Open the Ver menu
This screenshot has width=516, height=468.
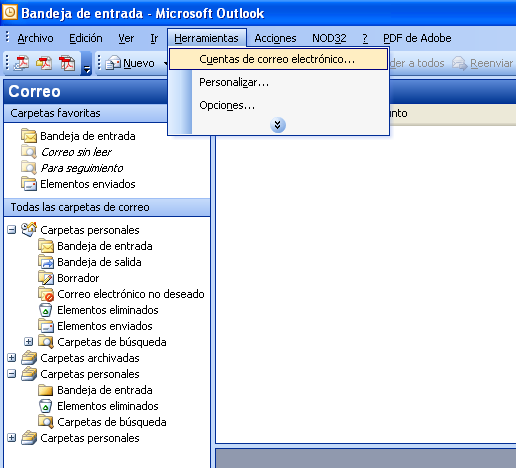pos(126,38)
